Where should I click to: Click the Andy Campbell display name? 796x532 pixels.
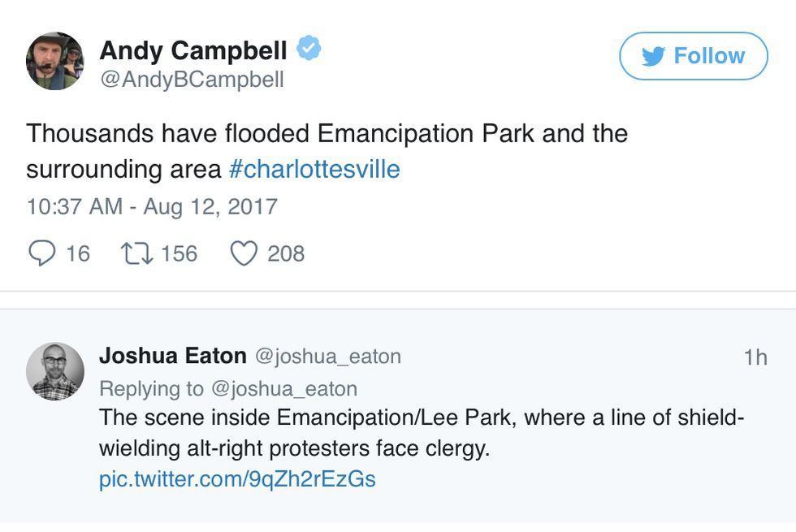(x=193, y=50)
